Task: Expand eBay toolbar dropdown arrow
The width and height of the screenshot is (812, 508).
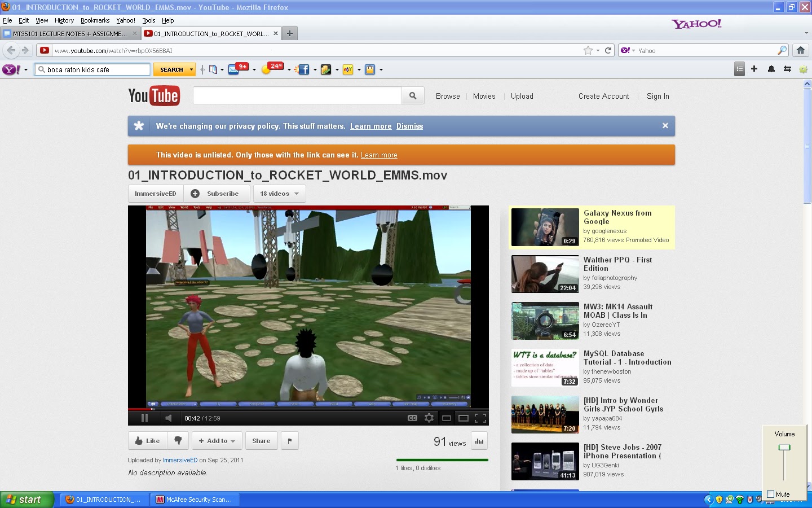Action: click(359, 70)
